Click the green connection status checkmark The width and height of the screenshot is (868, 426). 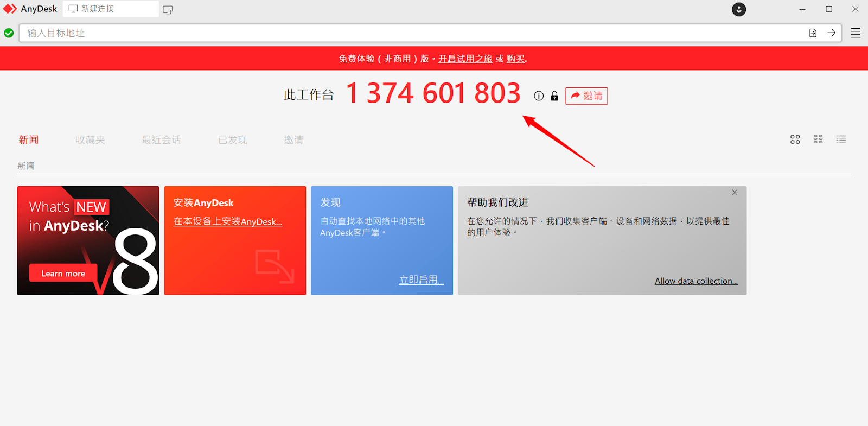9,33
